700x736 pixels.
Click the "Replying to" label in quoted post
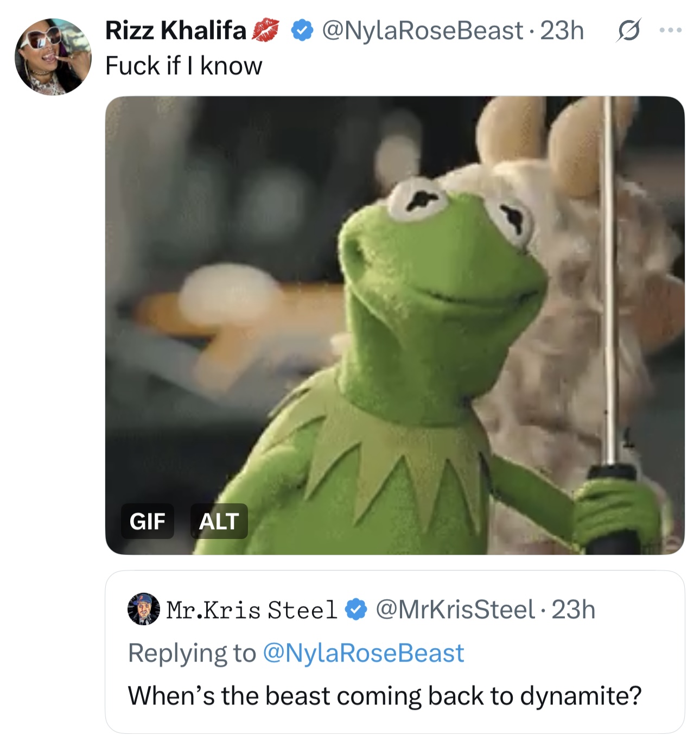(192, 653)
